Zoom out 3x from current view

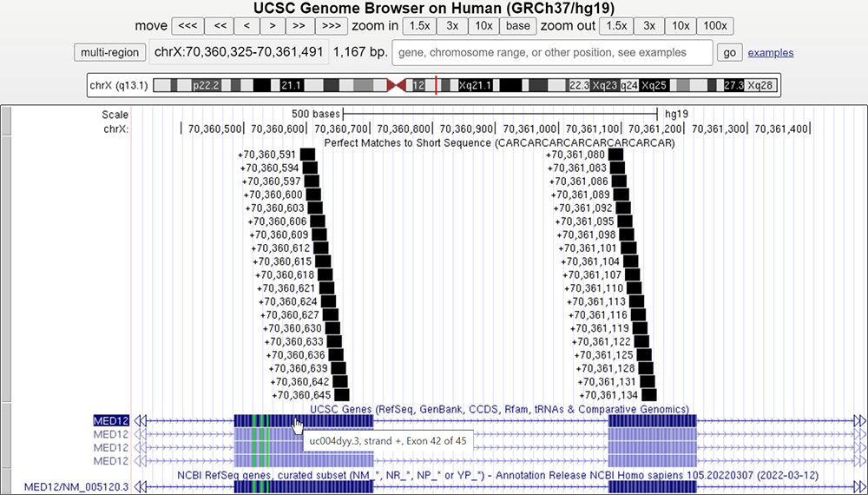point(649,25)
